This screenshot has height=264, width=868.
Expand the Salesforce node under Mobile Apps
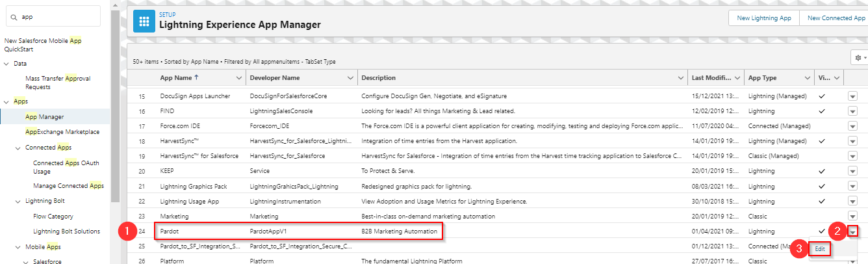point(26,261)
